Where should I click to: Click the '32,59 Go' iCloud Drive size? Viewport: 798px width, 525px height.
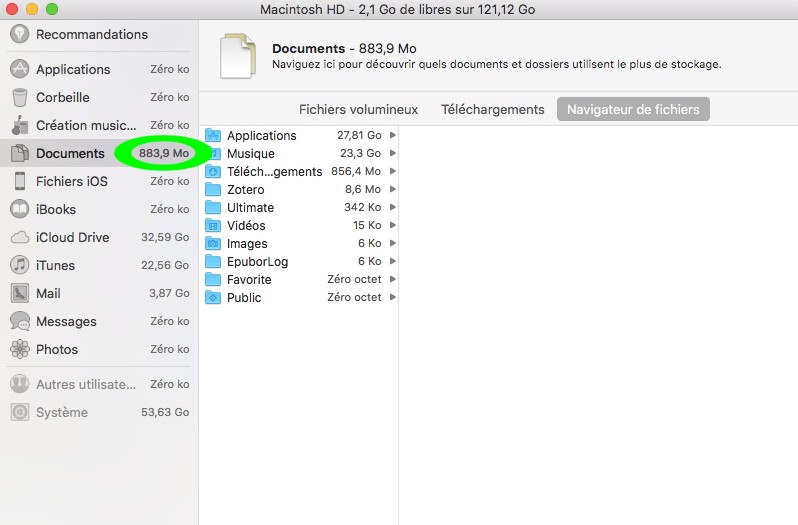(165, 237)
